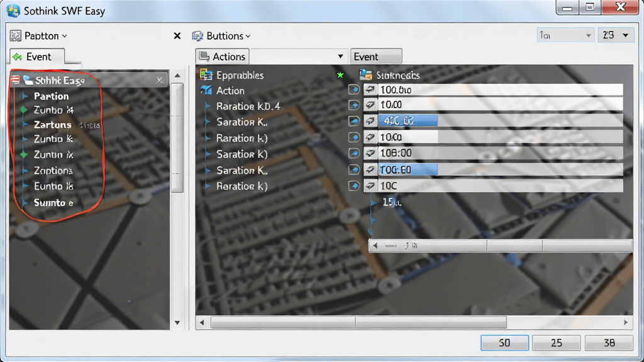Screen dimensions: 644x362
Task: Click the link icon in Raration K.D.4 row
Action: click(370, 105)
